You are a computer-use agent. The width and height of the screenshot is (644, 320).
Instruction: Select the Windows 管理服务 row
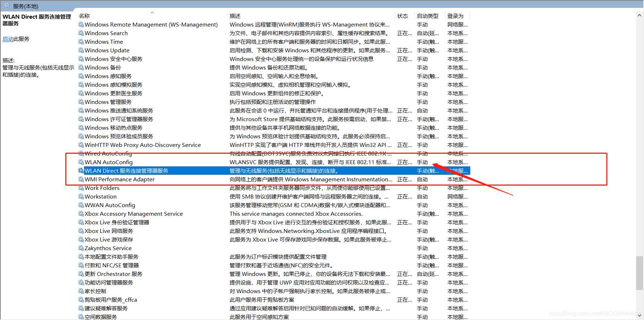(274, 102)
